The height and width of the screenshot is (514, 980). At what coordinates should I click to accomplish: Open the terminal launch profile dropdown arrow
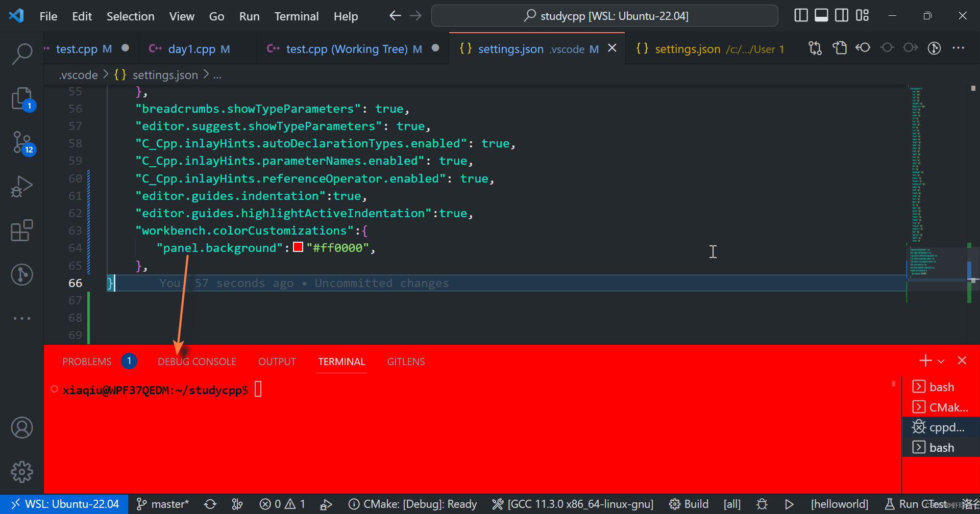pyautogui.click(x=941, y=361)
